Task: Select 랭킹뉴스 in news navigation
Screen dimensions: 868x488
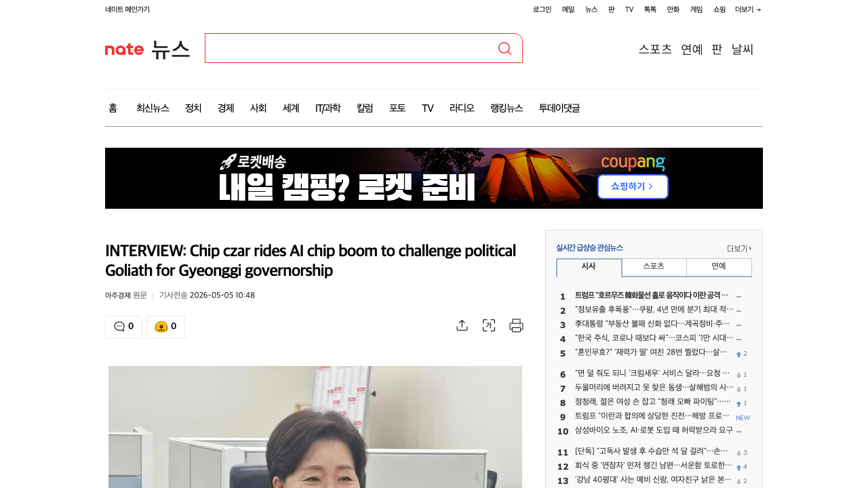Action: (507, 108)
